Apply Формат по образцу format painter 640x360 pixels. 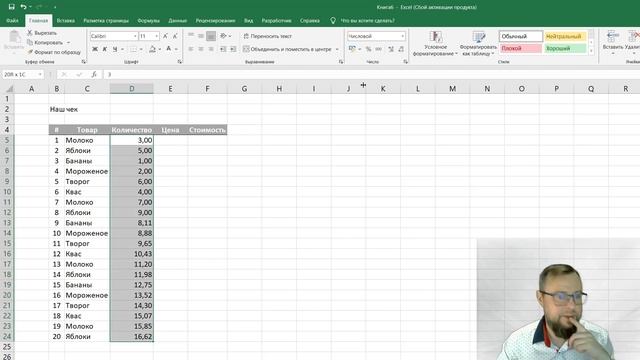(x=54, y=52)
